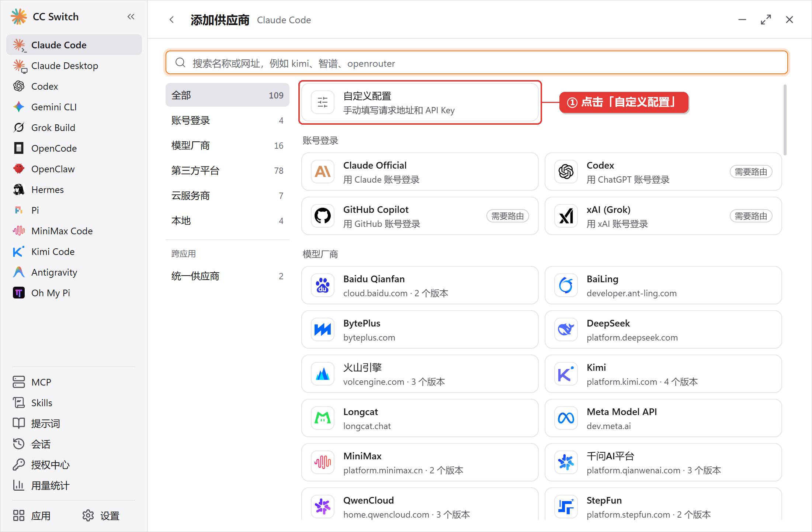Image resolution: width=812 pixels, height=532 pixels.
Task: Filter by 账号登录 category
Action: click(x=228, y=120)
